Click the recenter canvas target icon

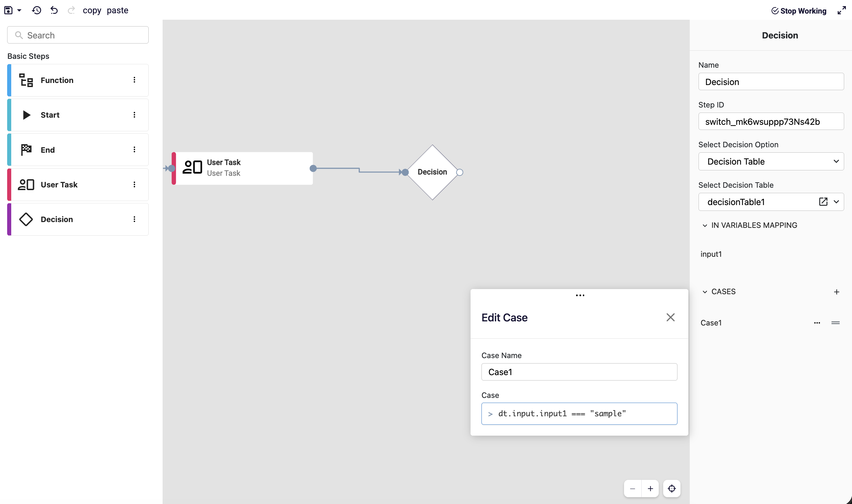pyautogui.click(x=672, y=489)
